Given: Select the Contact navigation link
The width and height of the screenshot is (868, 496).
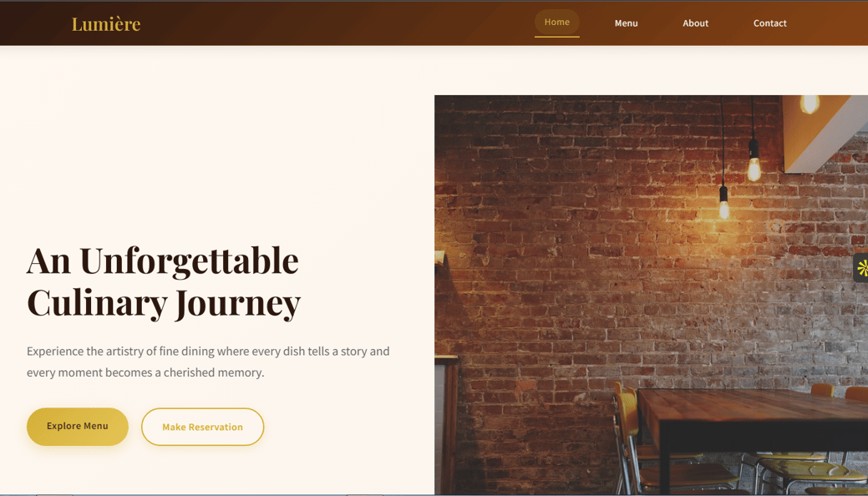Looking at the screenshot, I should click(769, 23).
